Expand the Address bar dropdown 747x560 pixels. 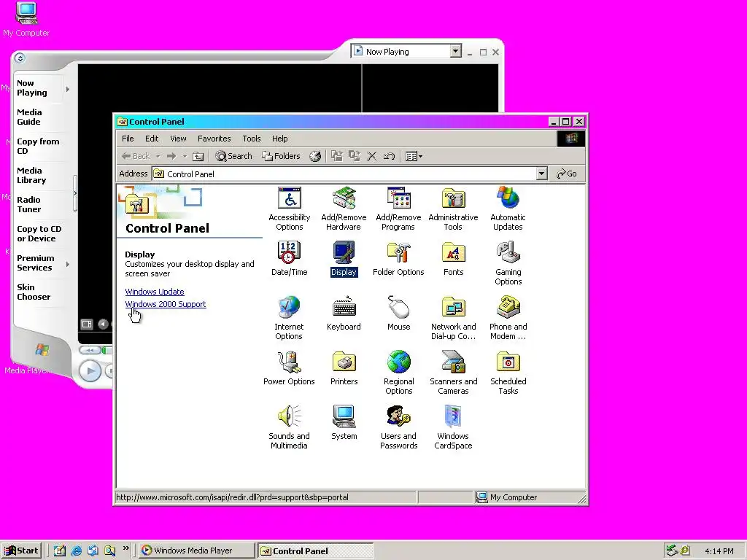click(x=541, y=174)
